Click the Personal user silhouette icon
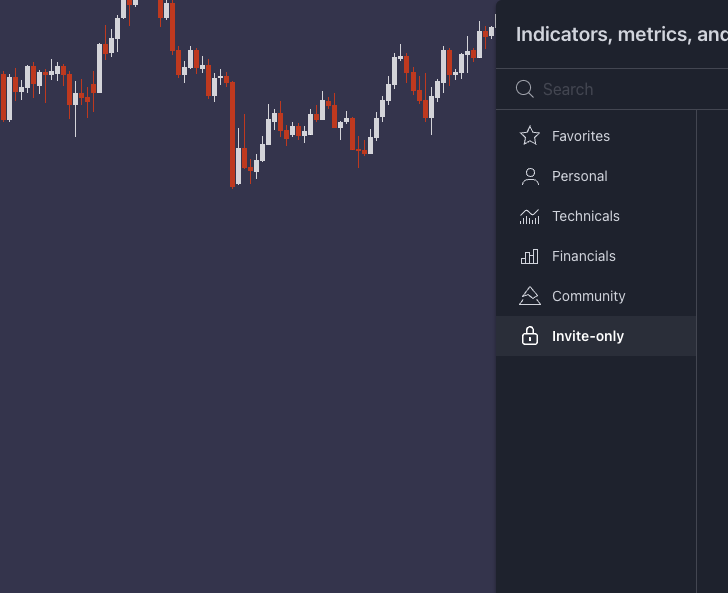This screenshot has width=728, height=593. coord(530,176)
